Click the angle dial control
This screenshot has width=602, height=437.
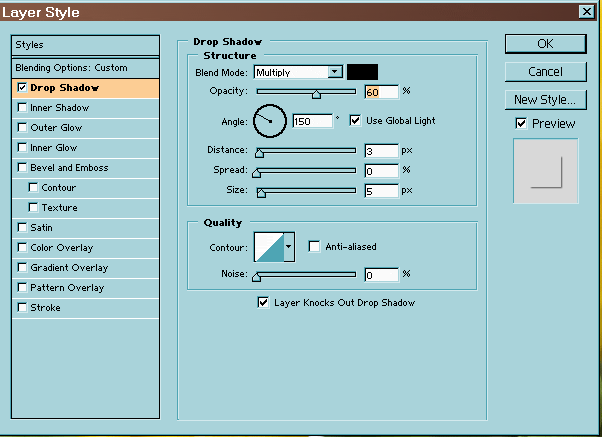point(269,121)
